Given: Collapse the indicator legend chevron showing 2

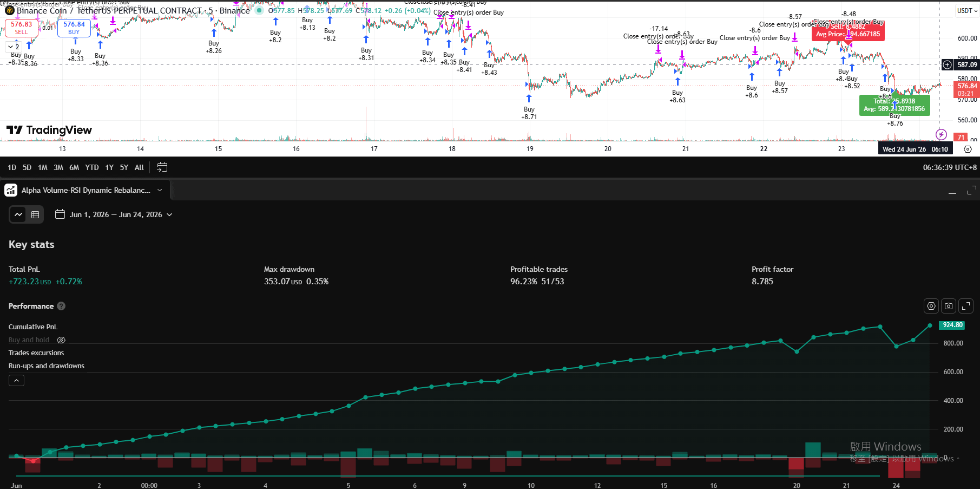Looking at the screenshot, I should (x=14, y=47).
